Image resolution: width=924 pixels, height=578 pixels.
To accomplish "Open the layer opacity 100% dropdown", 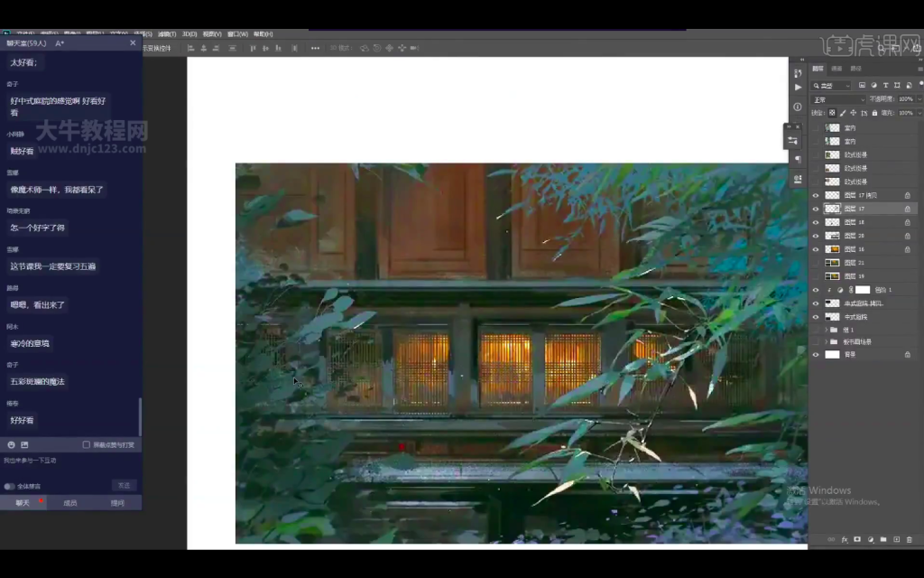I will pyautogui.click(x=918, y=99).
